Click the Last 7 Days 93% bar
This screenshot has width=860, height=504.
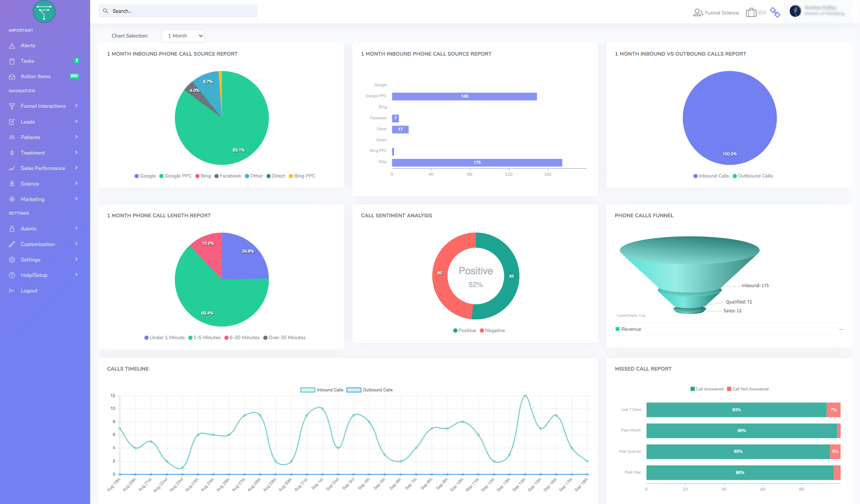click(x=736, y=410)
